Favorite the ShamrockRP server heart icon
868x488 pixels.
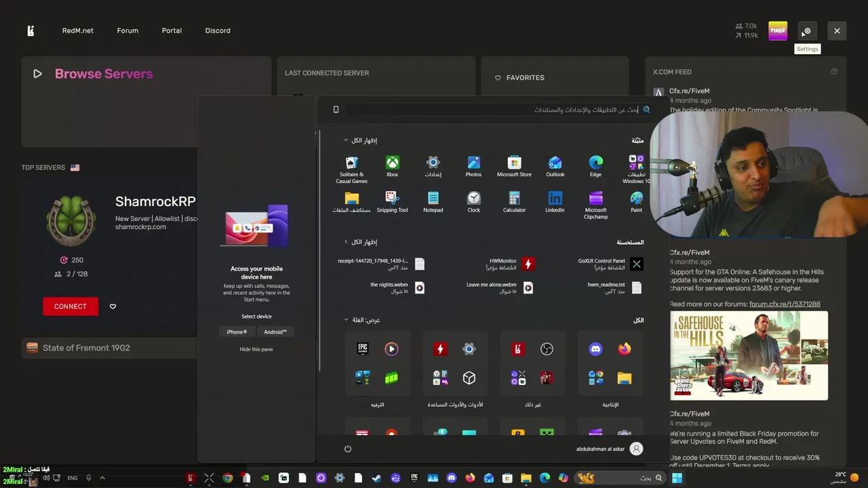pyautogui.click(x=113, y=306)
